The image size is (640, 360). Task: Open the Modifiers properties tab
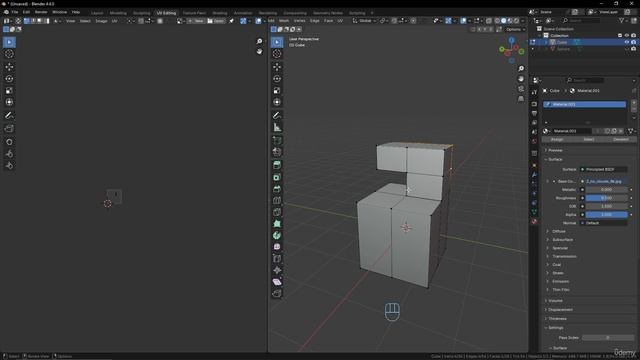pyautogui.click(x=534, y=175)
